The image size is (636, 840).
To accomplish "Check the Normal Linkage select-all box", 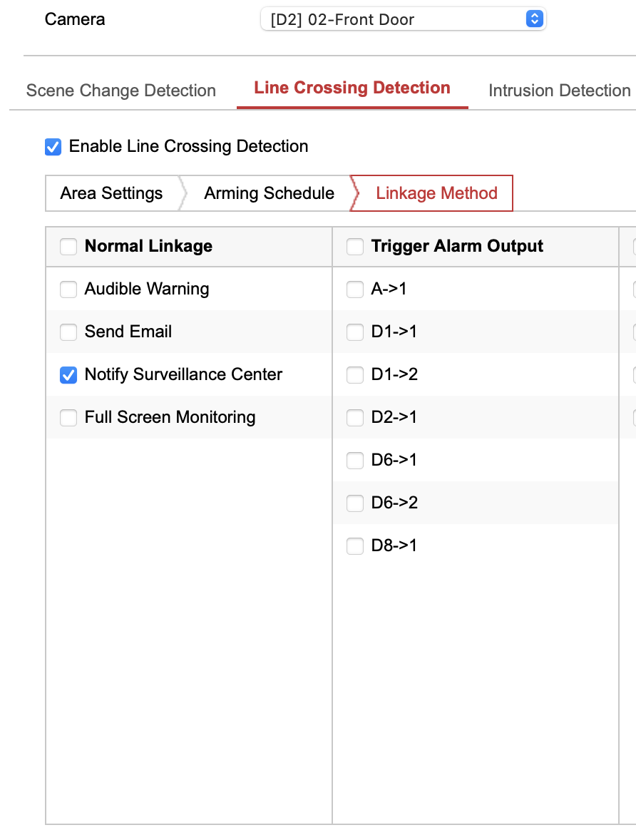I will (68, 247).
